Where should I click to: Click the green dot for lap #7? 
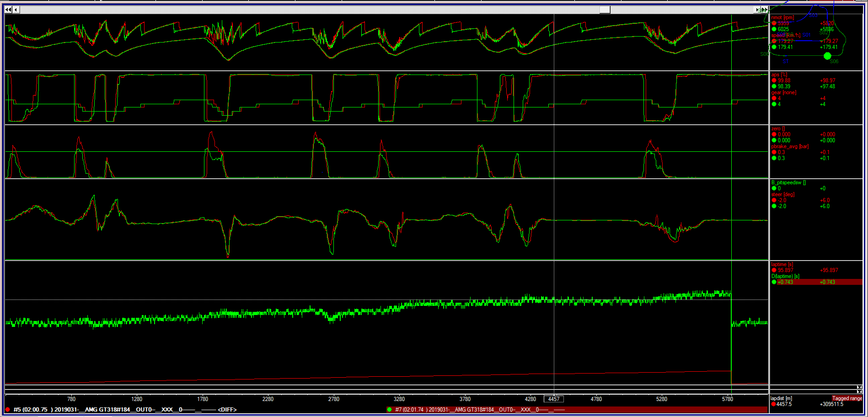[389, 410]
